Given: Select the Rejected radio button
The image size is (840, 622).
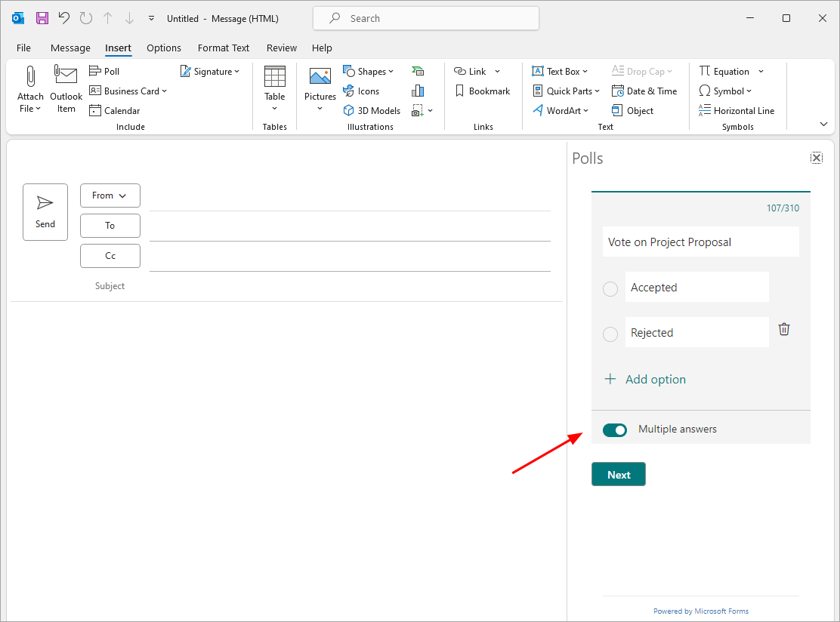Looking at the screenshot, I should [x=610, y=334].
